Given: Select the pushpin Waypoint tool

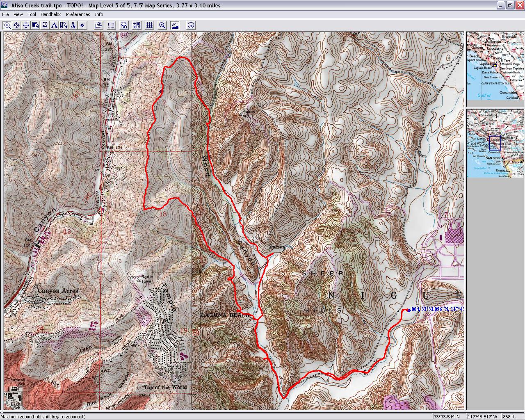Looking at the screenshot, I should tap(45, 25).
